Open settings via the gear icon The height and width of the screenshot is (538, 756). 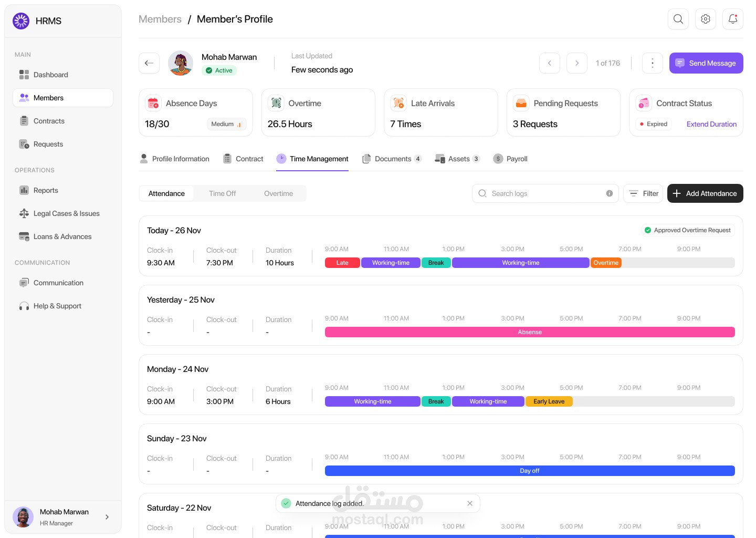(706, 19)
